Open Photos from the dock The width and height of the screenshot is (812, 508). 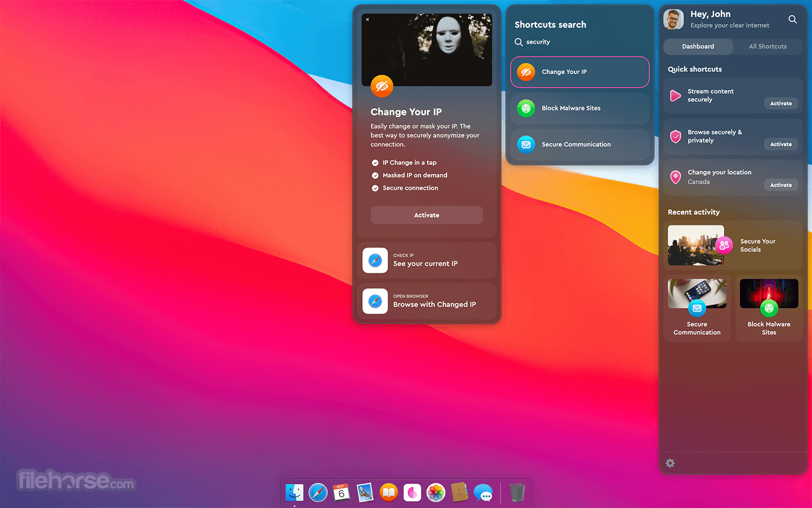point(436,492)
